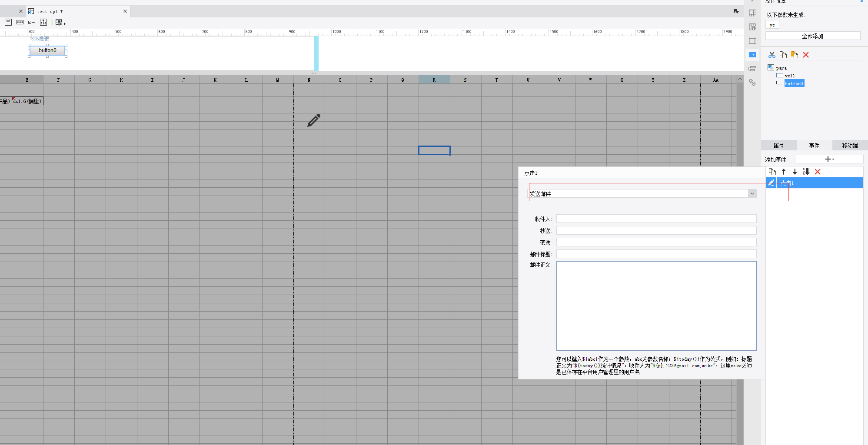This screenshot has width=868, height=445.
Task: Open the hyperlink panel in sidebar
Action: pos(752,82)
